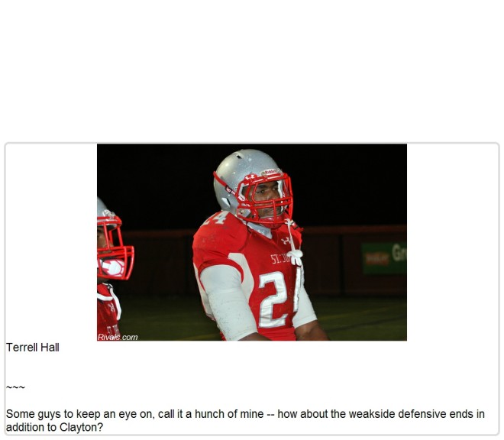Click the team name lettering on the jersey chest
This screenshot has height=440, width=504.
[280, 259]
